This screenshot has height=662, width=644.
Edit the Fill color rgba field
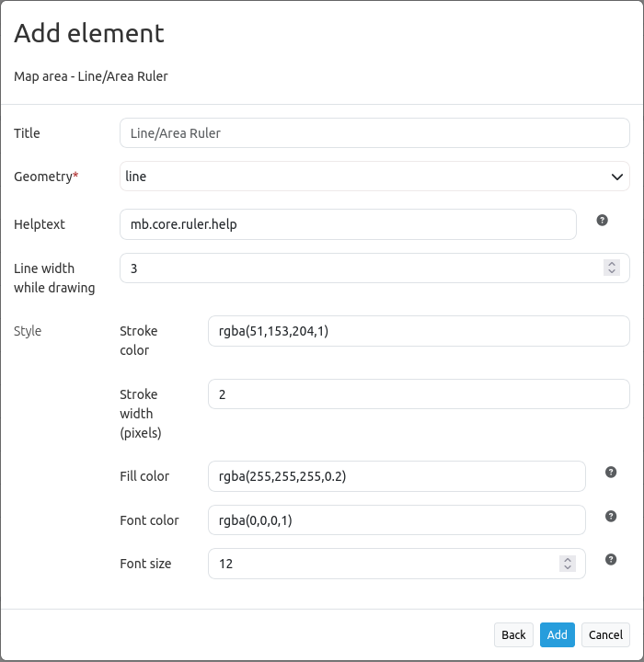click(397, 476)
